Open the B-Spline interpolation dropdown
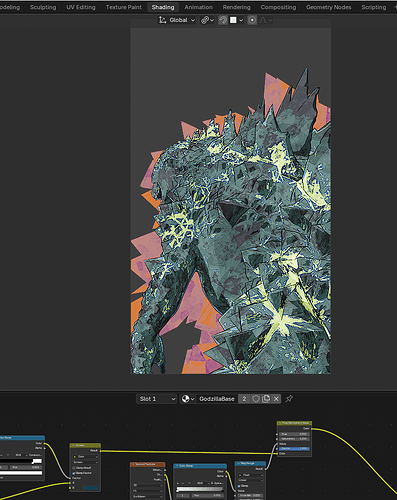 (x=217, y=483)
